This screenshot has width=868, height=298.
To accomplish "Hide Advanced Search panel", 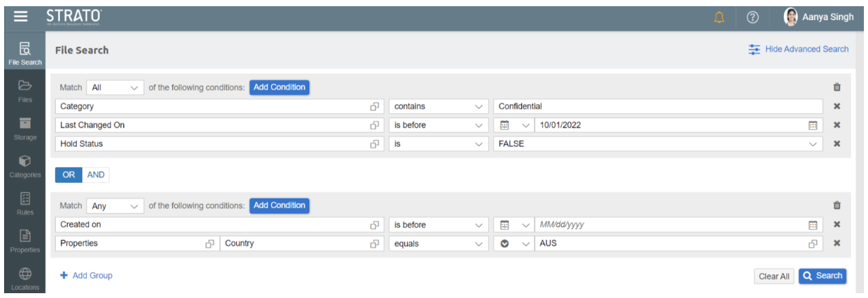I will coord(799,49).
